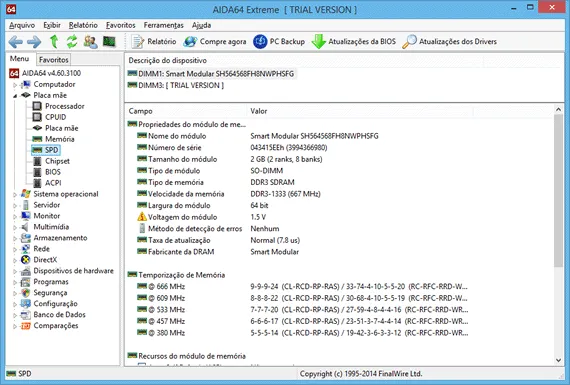Select the @ 666 MHz timing row
The image size is (570, 385).
302,286
